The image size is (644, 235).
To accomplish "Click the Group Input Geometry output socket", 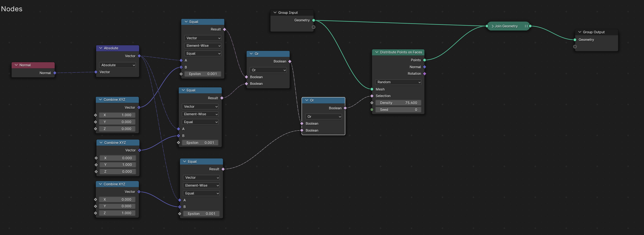I will coord(314,20).
